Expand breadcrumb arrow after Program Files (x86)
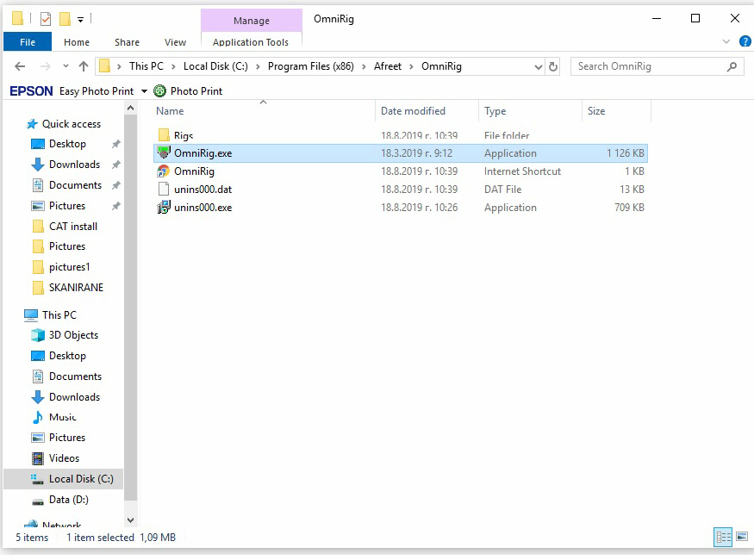 click(x=364, y=66)
